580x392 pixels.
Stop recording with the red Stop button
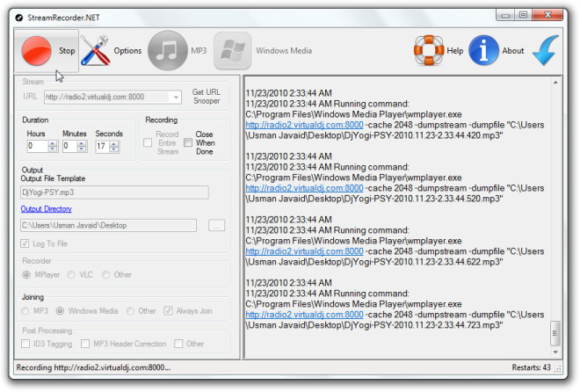pyautogui.click(x=47, y=51)
